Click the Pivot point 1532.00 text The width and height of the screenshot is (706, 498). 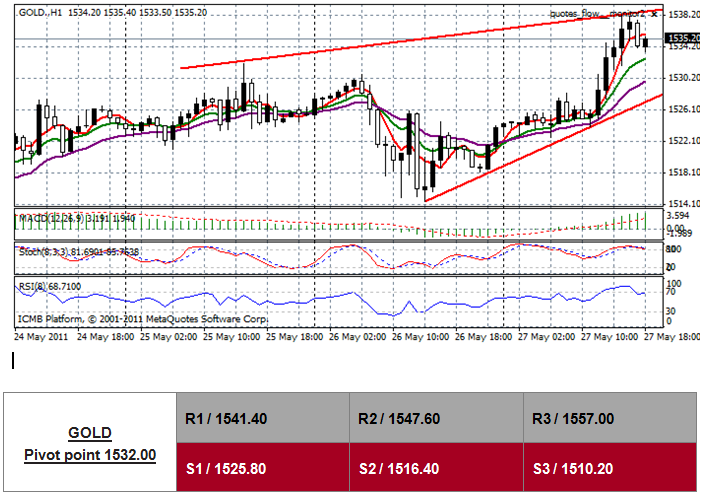point(90,455)
